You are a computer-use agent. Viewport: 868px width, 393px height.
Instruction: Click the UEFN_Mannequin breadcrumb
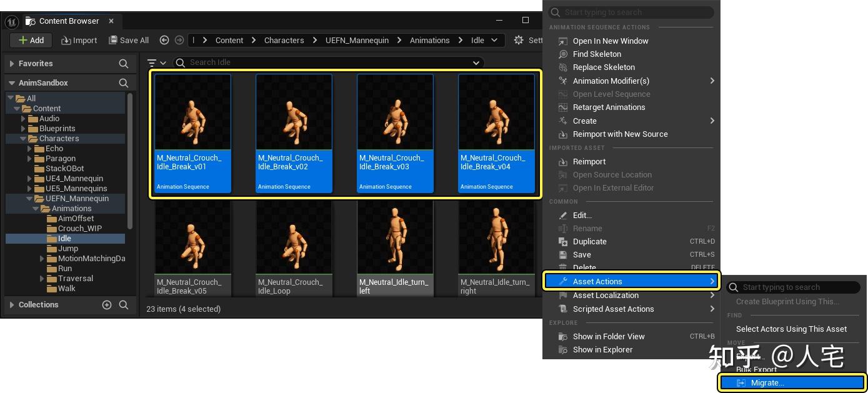(x=357, y=40)
